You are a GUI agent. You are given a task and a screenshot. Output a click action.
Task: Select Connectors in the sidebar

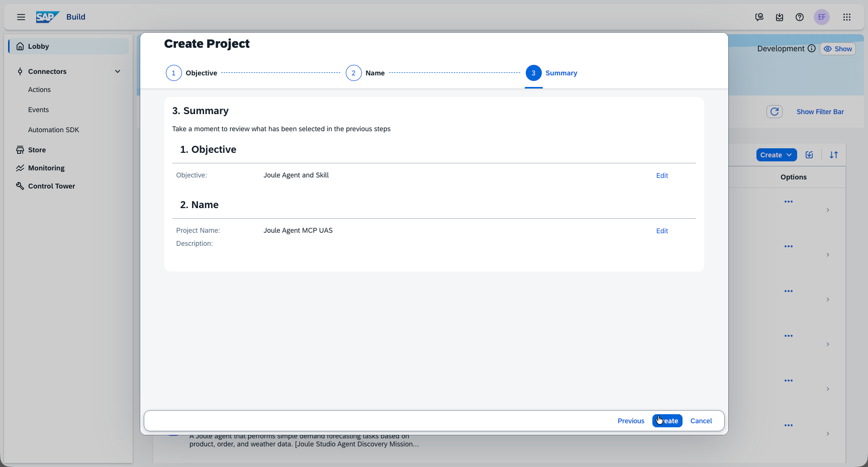click(47, 71)
